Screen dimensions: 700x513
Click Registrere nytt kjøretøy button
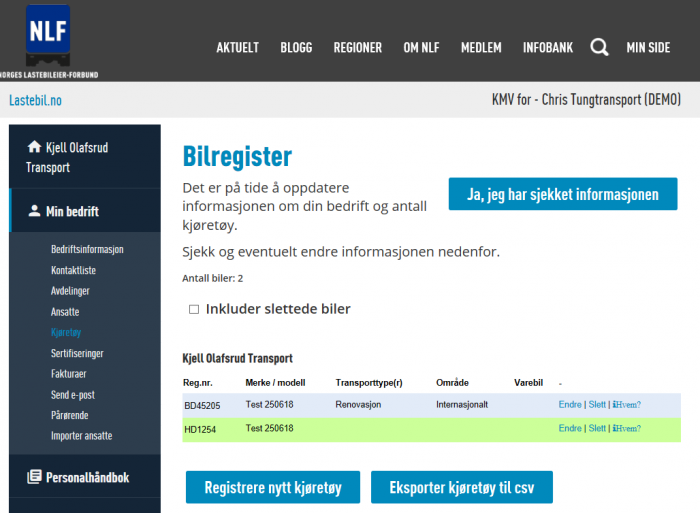(x=273, y=487)
